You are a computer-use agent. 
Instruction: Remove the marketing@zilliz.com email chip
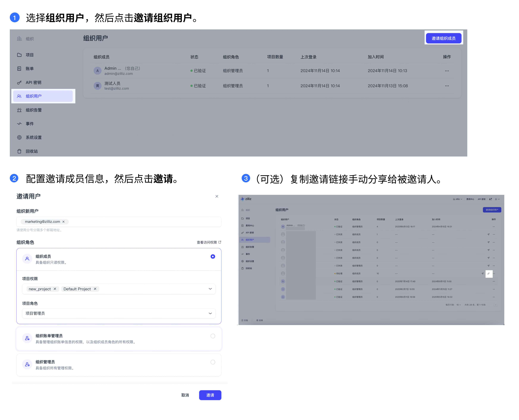63,222
